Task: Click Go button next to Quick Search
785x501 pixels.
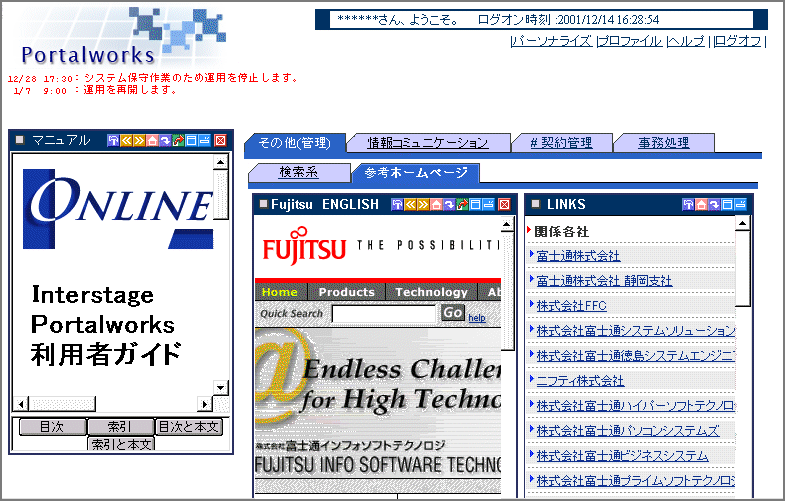Action: click(453, 313)
